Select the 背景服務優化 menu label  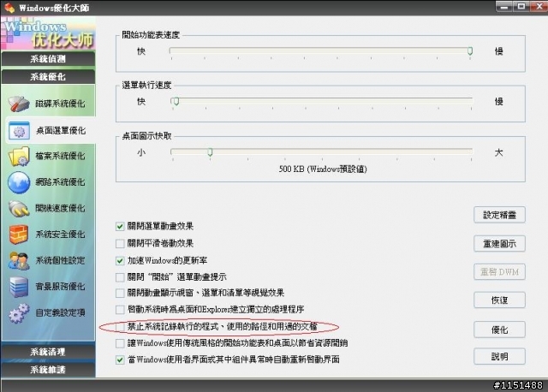click(x=60, y=287)
